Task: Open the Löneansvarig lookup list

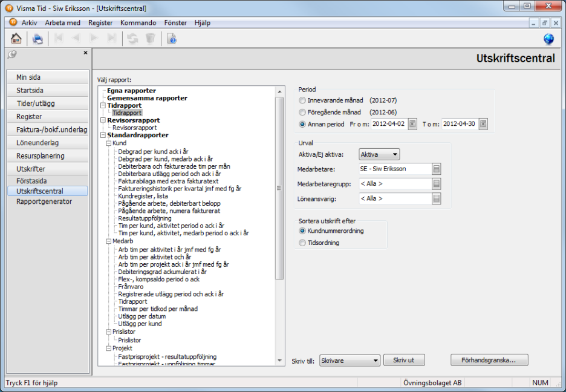Action: pyautogui.click(x=437, y=198)
